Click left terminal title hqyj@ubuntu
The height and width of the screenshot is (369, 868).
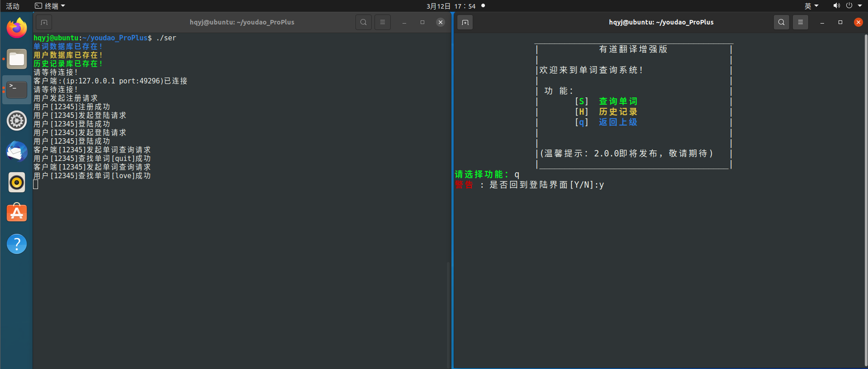242,22
